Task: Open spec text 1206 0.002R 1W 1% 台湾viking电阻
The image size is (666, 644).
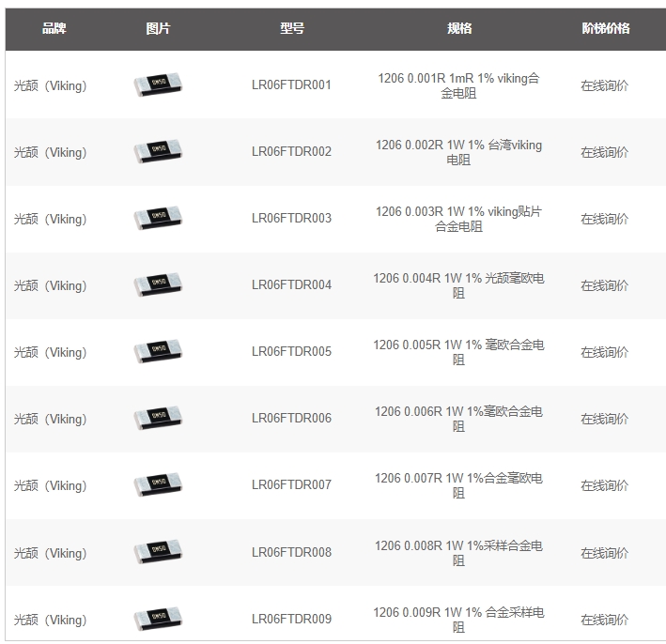Action: (x=458, y=152)
